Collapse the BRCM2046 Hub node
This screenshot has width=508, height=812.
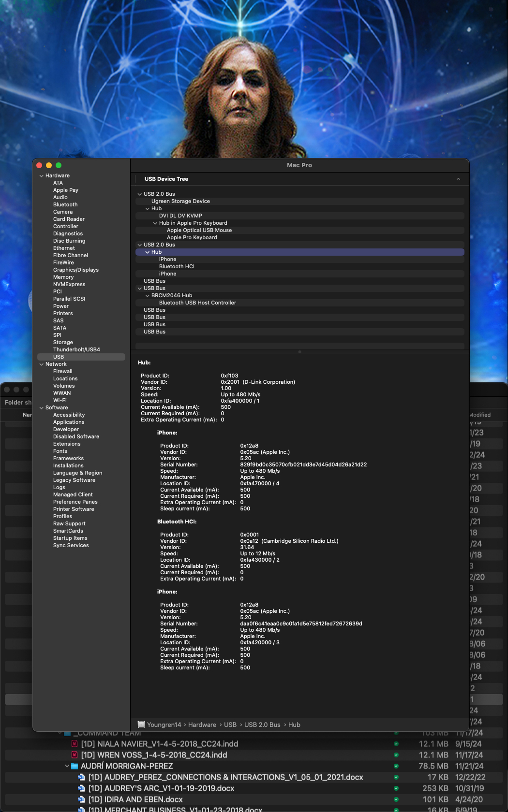tap(147, 295)
